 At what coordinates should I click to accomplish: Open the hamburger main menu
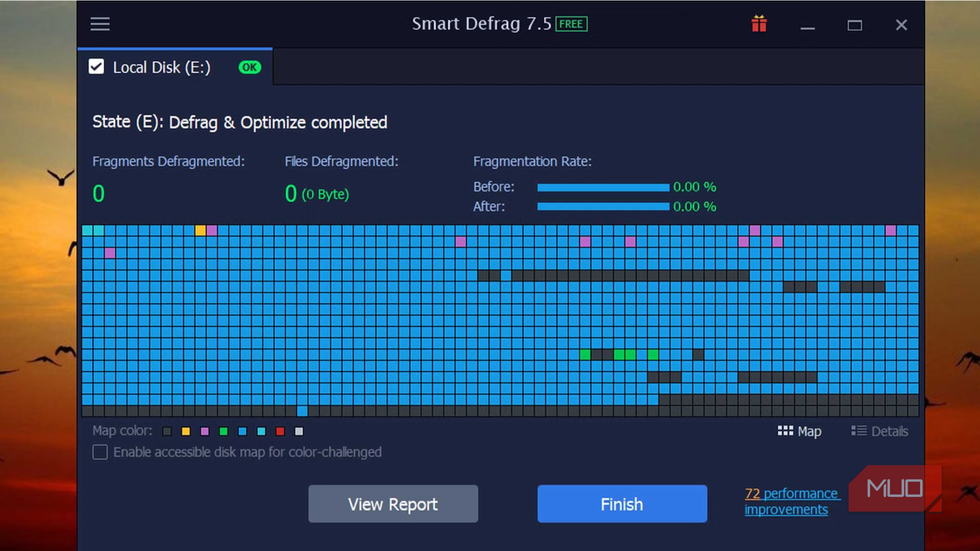[x=100, y=24]
